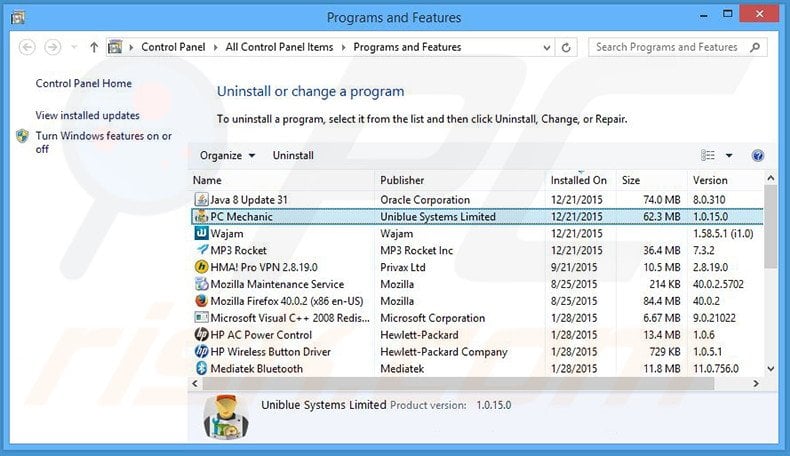
Task: Click the horizontal scrollbar right arrow
Action: (756, 383)
